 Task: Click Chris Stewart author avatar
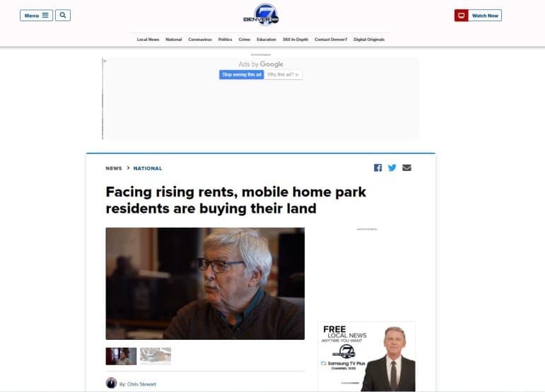(111, 383)
